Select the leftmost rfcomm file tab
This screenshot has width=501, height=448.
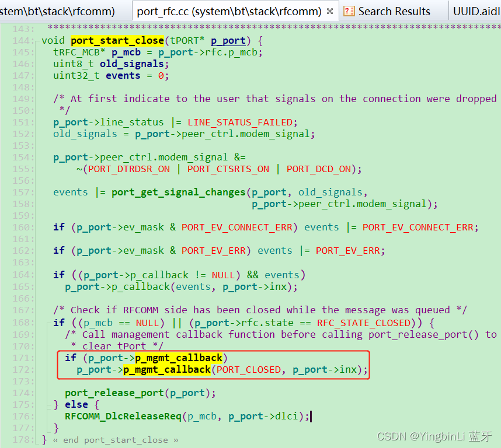(x=64, y=10)
